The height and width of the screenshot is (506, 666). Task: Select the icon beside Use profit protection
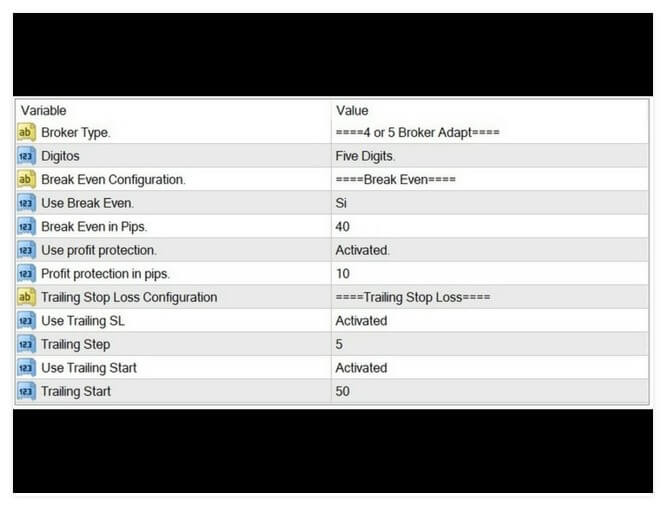click(26, 250)
